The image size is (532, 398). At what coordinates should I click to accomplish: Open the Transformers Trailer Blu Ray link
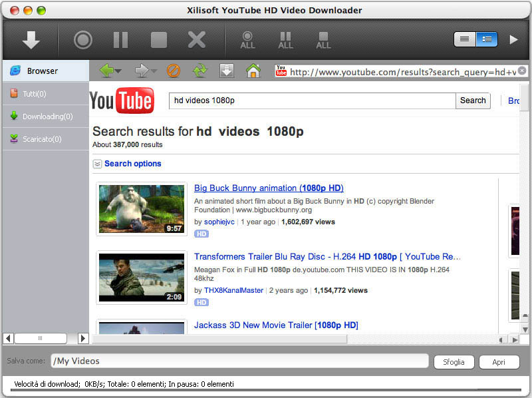(x=327, y=256)
